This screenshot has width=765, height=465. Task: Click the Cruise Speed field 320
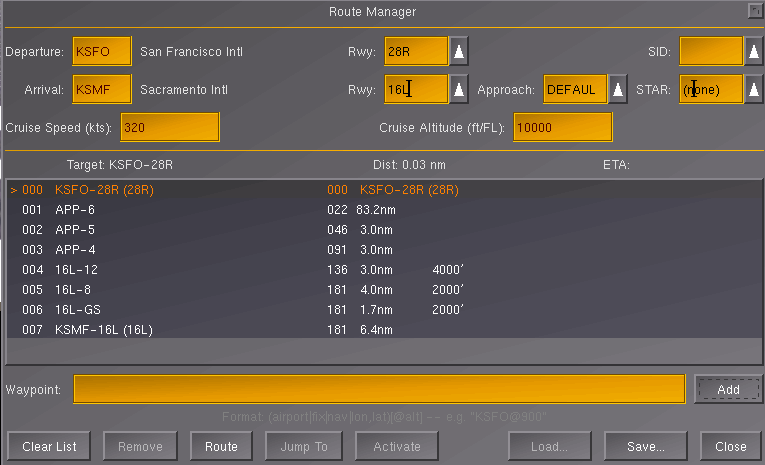click(x=170, y=127)
